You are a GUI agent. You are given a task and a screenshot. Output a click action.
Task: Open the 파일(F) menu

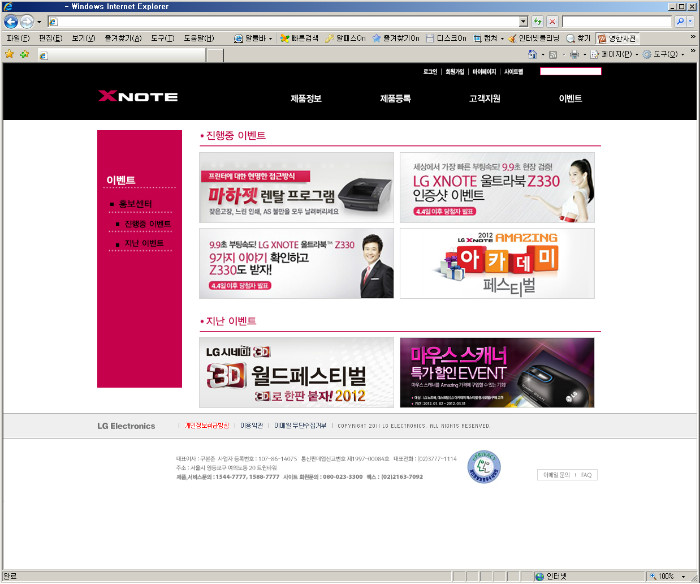[18, 38]
